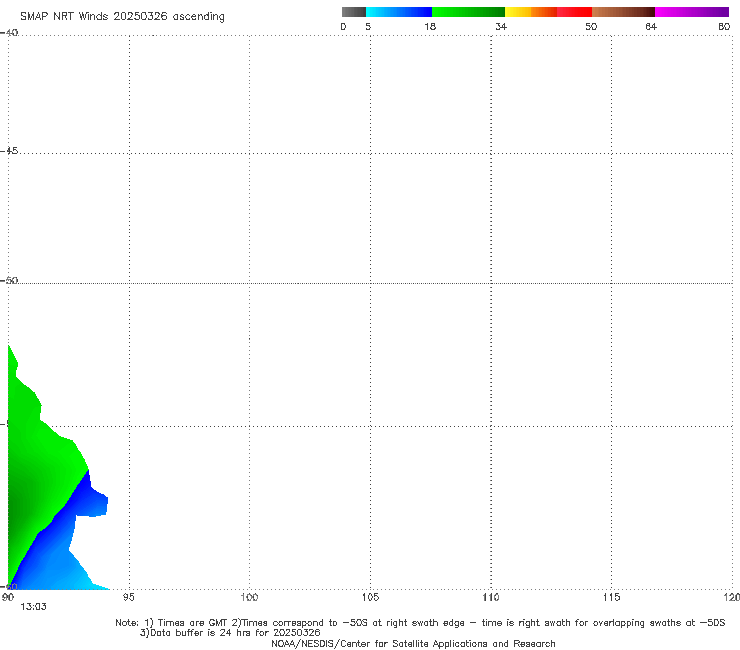The height and width of the screenshot is (650, 740).
Task: Click the colorbar label '5'
Action: (x=368, y=27)
